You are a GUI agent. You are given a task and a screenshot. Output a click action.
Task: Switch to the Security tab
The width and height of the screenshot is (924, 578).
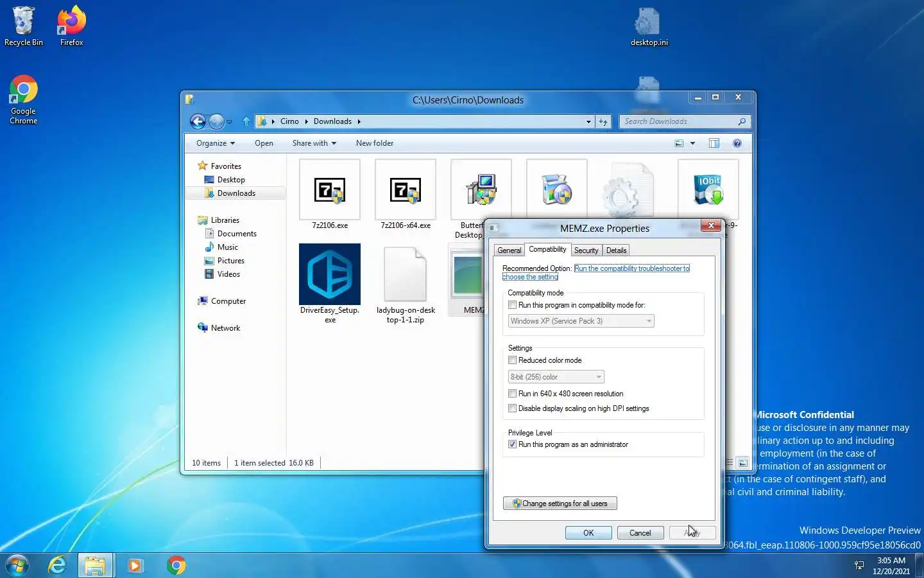point(586,250)
